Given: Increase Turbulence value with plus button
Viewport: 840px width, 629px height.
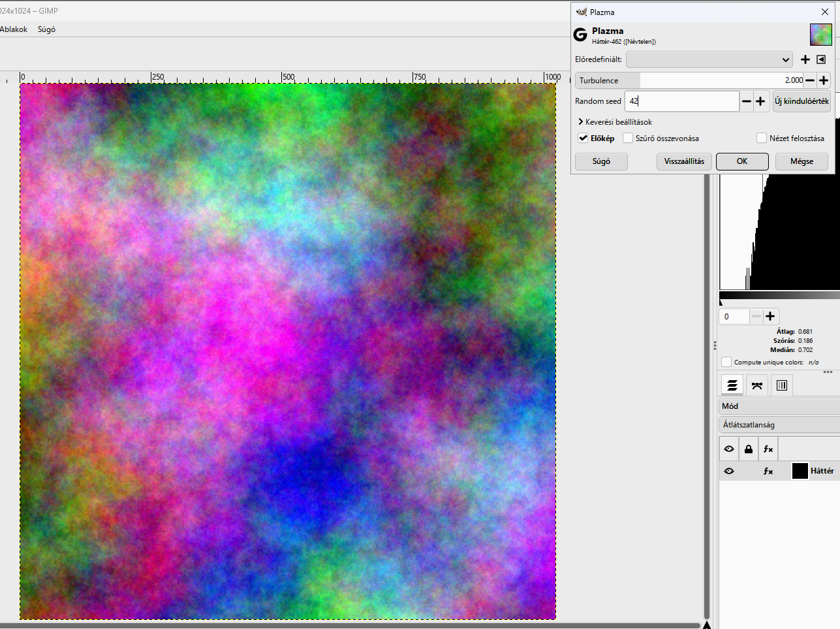Looking at the screenshot, I should click(x=824, y=80).
